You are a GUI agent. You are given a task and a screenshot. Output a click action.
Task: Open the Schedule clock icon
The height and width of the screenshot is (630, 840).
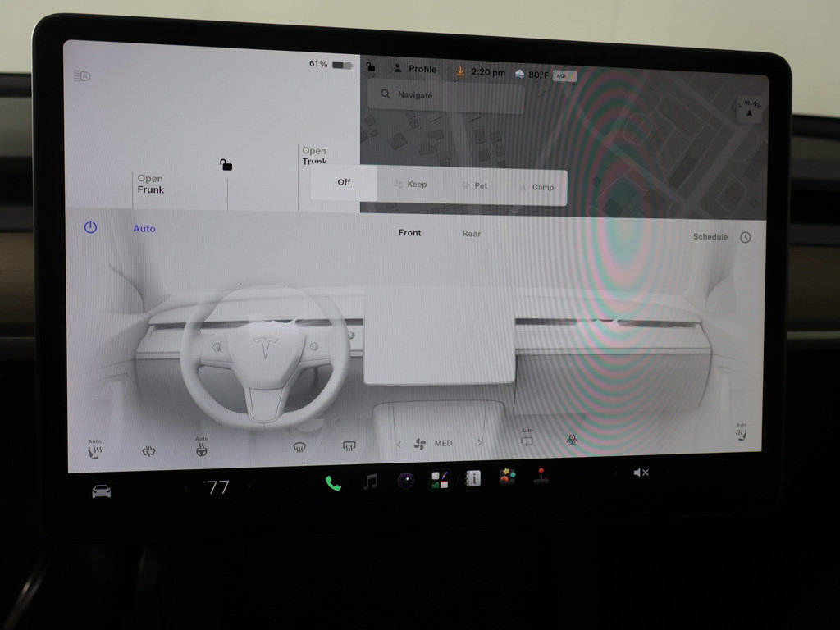pos(745,237)
